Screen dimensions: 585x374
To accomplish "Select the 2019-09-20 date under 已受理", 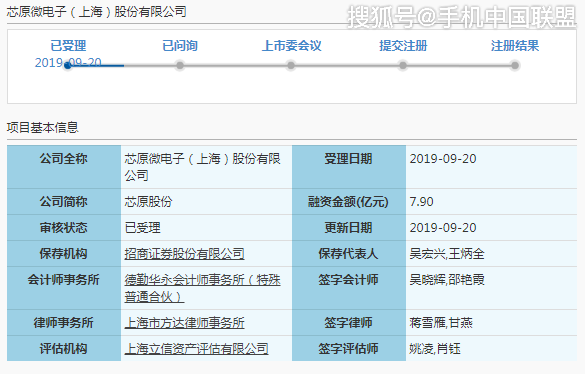I will point(68,62).
